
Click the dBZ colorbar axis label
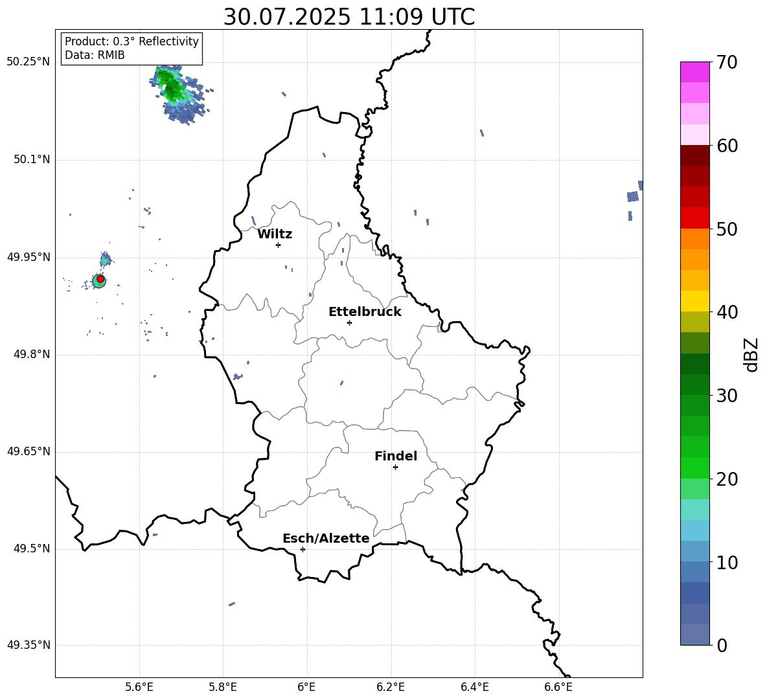752,354
